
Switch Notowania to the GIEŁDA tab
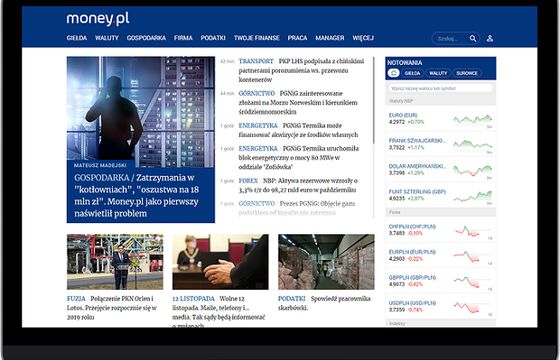coord(412,73)
